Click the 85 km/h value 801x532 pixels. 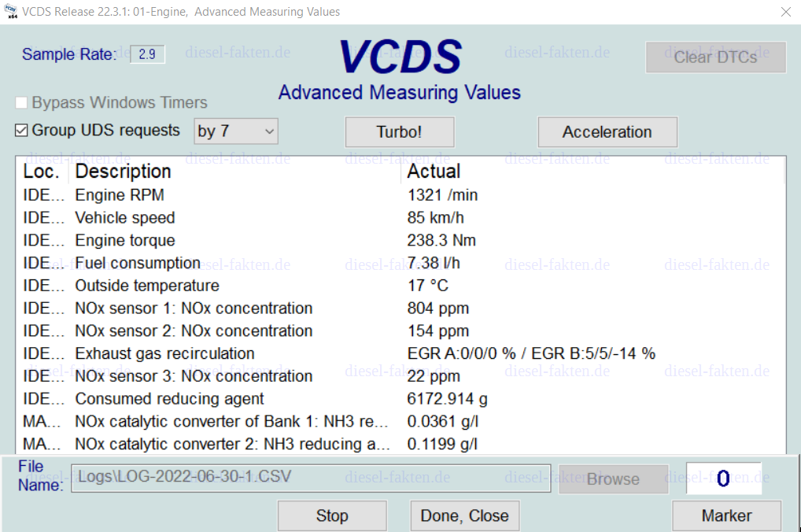tap(435, 218)
